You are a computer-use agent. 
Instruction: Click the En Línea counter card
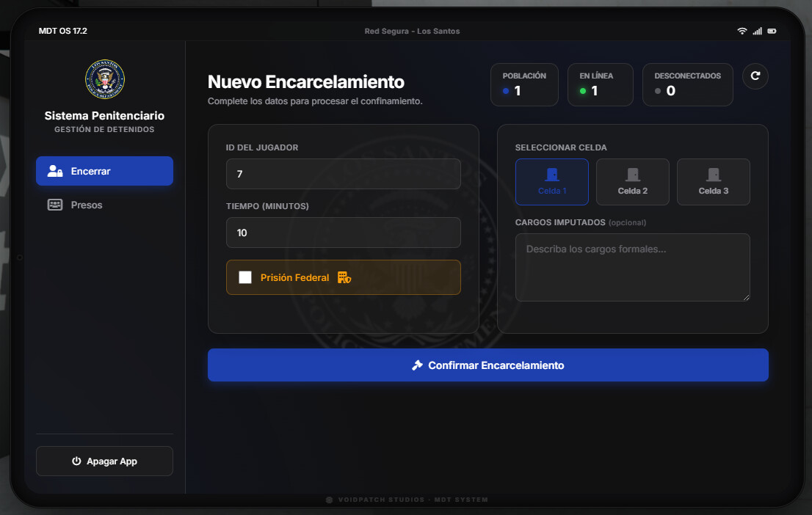[601, 84]
